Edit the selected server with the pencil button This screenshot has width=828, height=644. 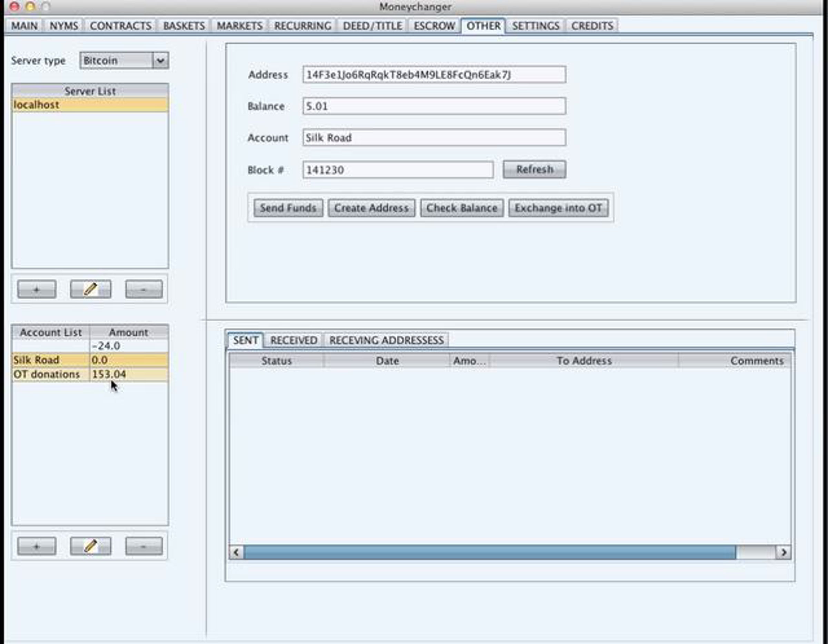coord(91,290)
